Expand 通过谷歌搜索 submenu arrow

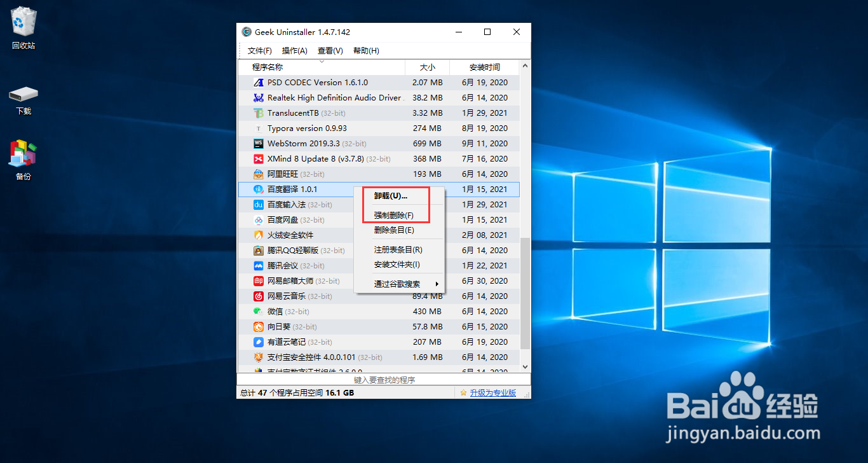[437, 284]
